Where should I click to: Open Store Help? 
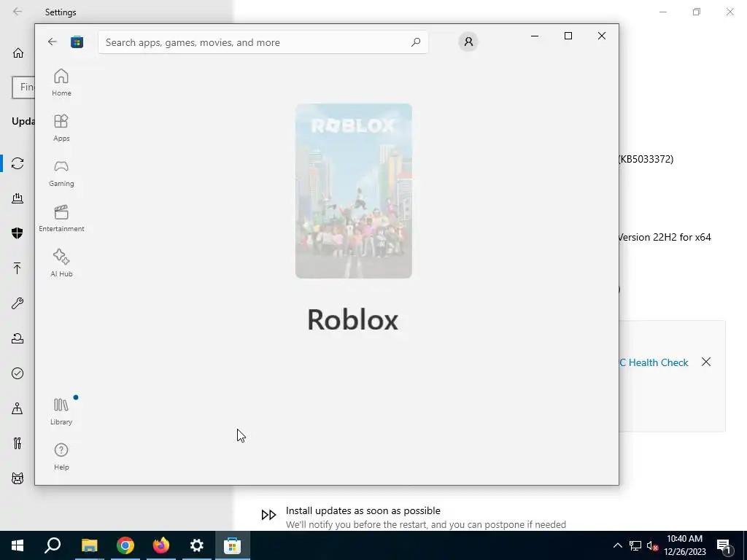click(x=61, y=456)
